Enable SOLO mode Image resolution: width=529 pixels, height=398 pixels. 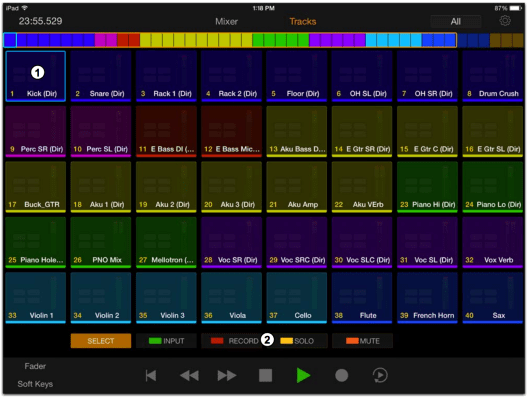click(x=297, y=341)
